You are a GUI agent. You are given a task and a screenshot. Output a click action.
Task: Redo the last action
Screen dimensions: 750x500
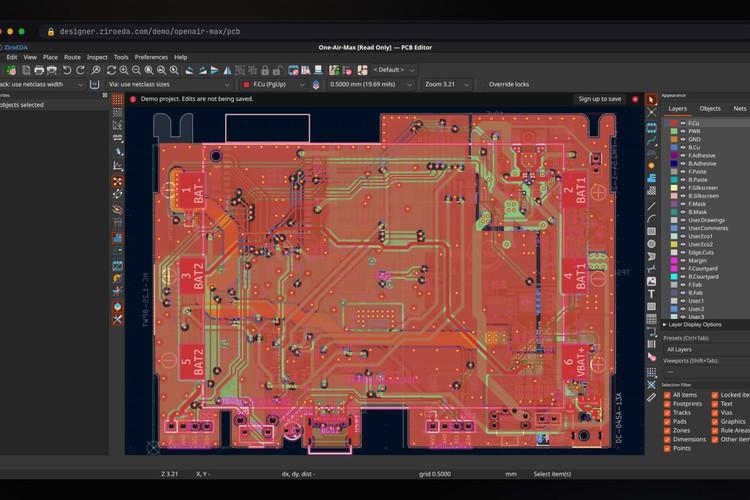(x=80, y=70)
